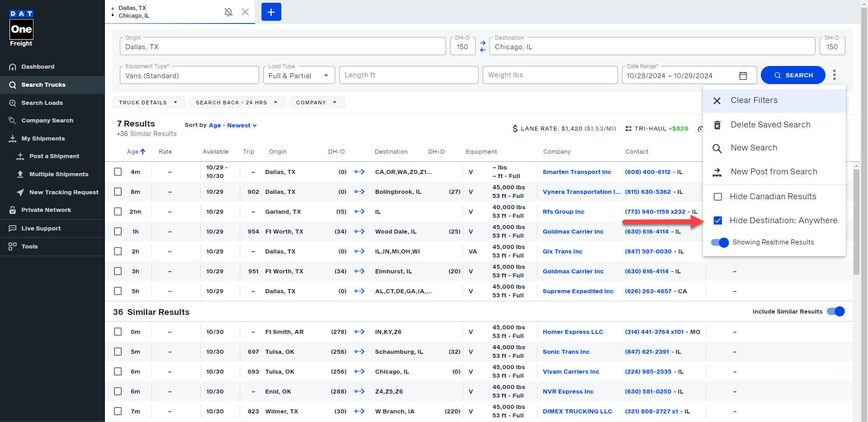Click the three-dot more options icon beside Search
Image resolution: width=868 pixels, height=422 pixels.
tap(835, 75)
